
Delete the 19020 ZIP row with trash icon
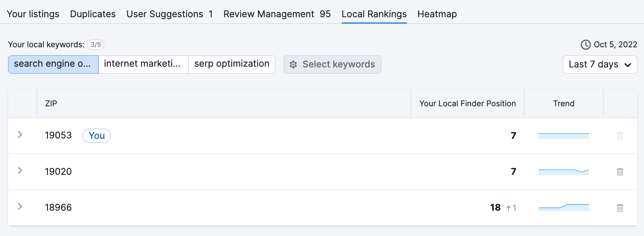[620, 172]
